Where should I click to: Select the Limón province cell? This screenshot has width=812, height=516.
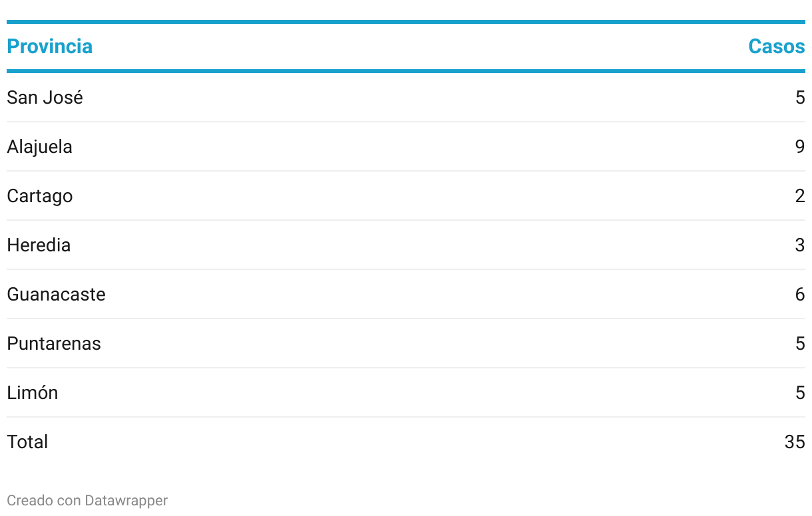[33, 393]
